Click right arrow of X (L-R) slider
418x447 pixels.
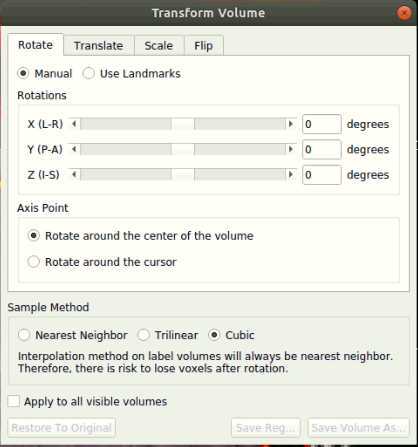click(291, 124)
